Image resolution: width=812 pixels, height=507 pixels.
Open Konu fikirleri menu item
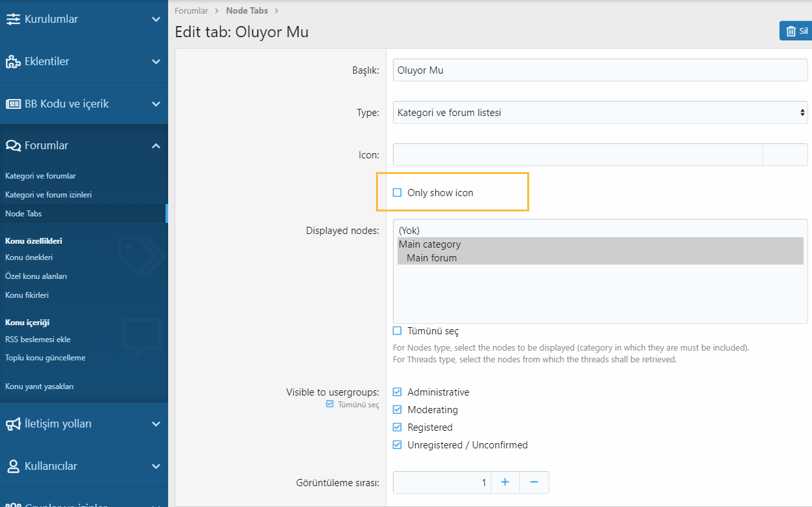(27, 295)
